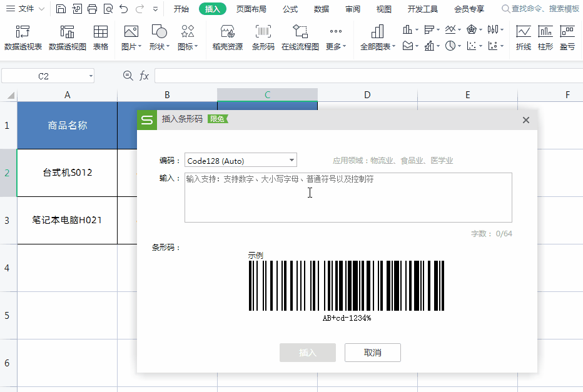This screenshot has width=583, height=392.
Task: Switch to the 开发工具 tab
Action: [x=423, y=9]
